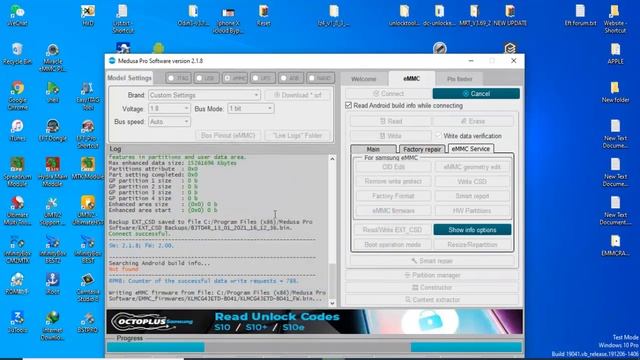Open the Hydra Main Module icon

pos(52,172)
